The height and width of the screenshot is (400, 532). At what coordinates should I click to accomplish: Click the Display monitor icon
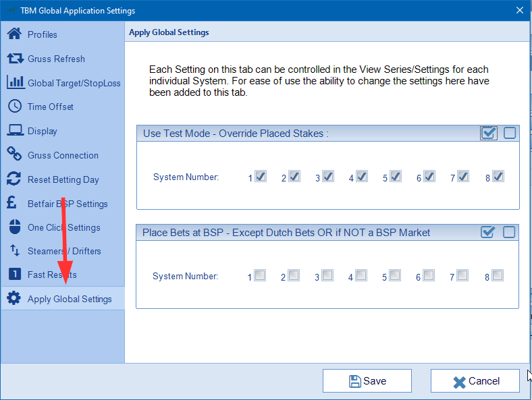click(x=14, y=131)
